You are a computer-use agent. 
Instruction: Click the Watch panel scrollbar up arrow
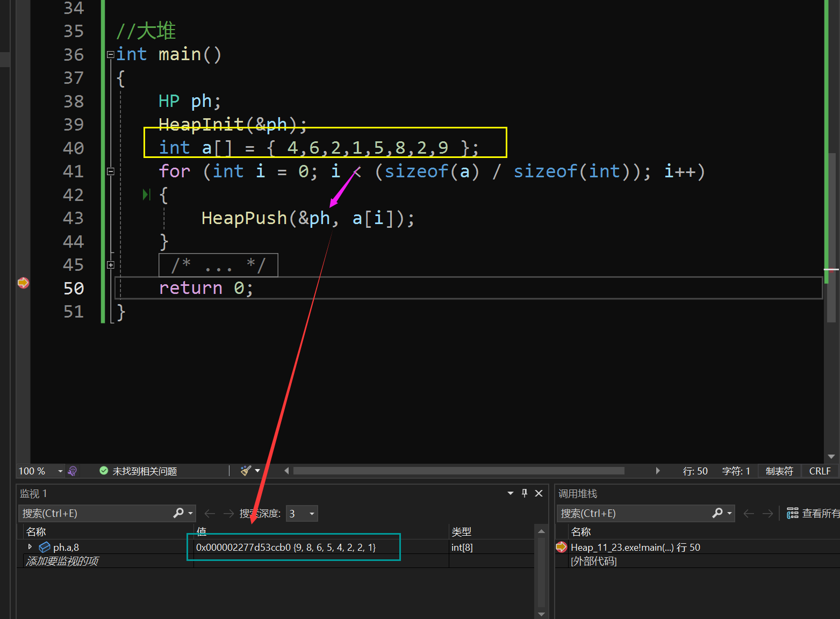541,531
